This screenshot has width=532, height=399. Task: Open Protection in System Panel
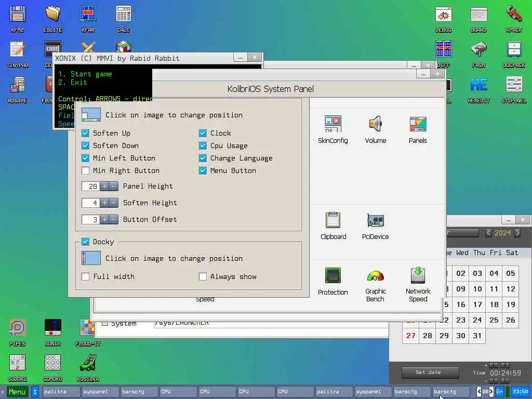(x=333, y=282)
